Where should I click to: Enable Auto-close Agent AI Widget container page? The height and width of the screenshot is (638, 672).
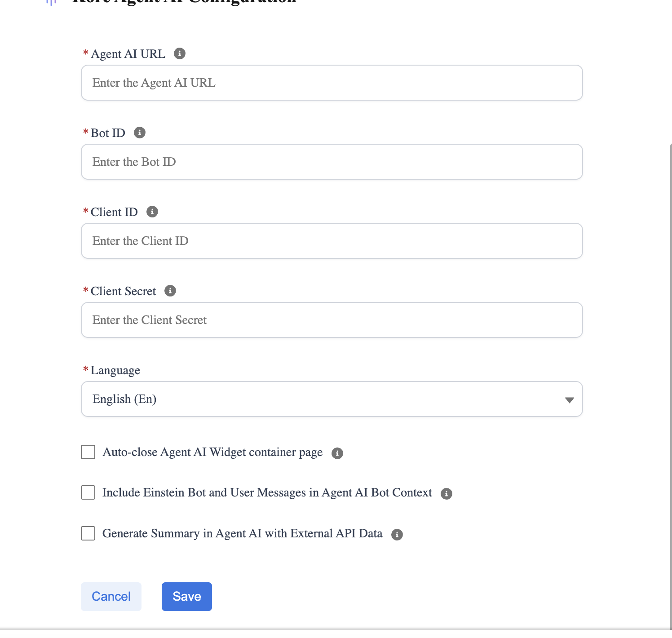coord(88,452)
